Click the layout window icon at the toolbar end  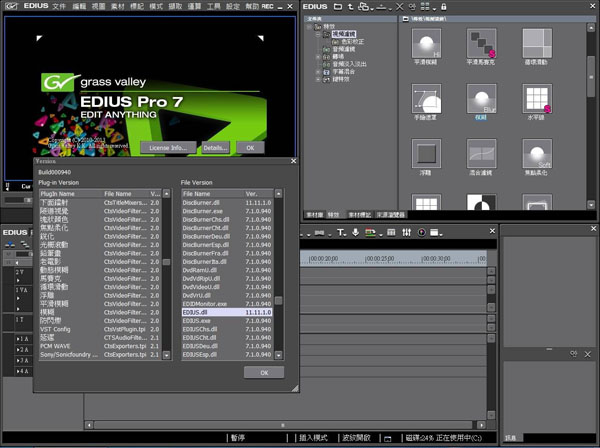(434, 232)
